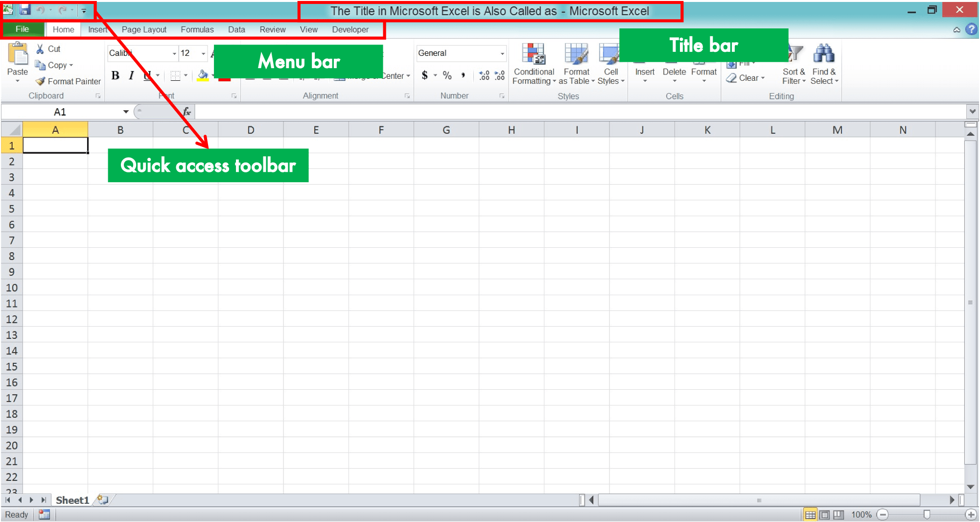Click Increase Decimal icon
Screen dimensions: 980x522
coord(484,75)
